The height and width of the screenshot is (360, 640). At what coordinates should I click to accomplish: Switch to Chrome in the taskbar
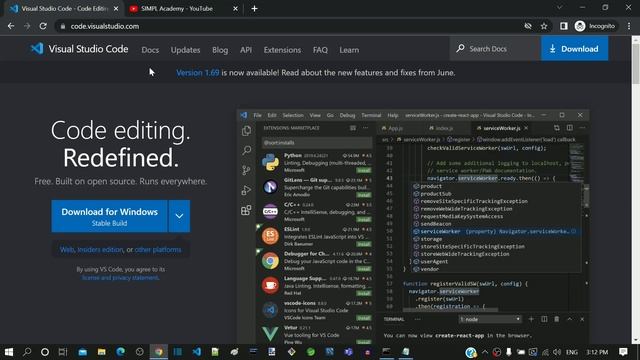point(159,352)
